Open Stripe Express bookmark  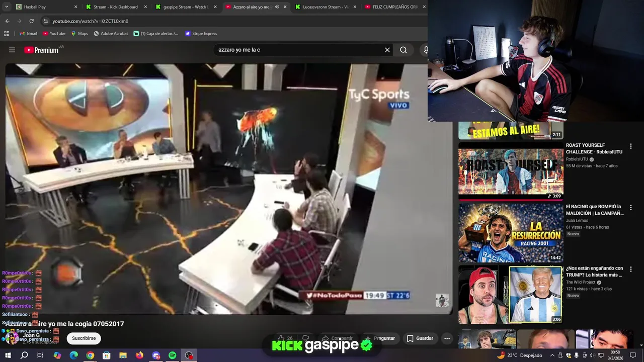pyautogui.click(x=201, y=34)
